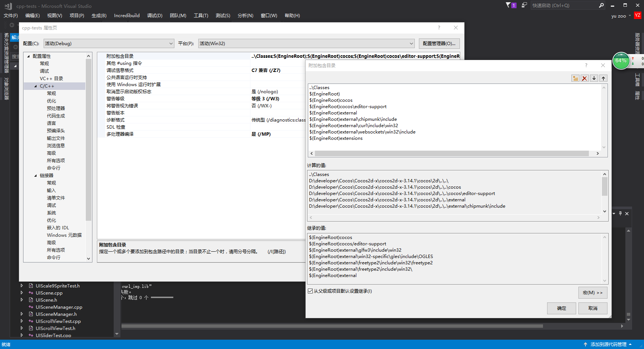
Task: Click the YZ account avatar
Action: click(x=638, y=15)
